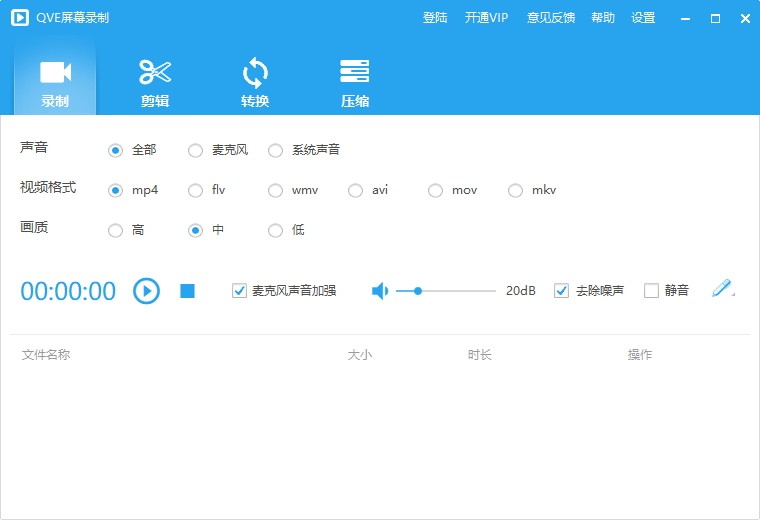Toggle 去除噪声 noise removal checkbox
Viewport: 760px width, 520px height.
pyautogui.click(x=561, y=291)
